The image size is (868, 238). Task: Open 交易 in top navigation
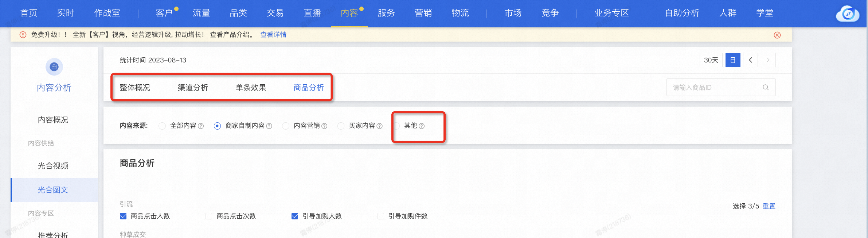[x=275, y=13]
